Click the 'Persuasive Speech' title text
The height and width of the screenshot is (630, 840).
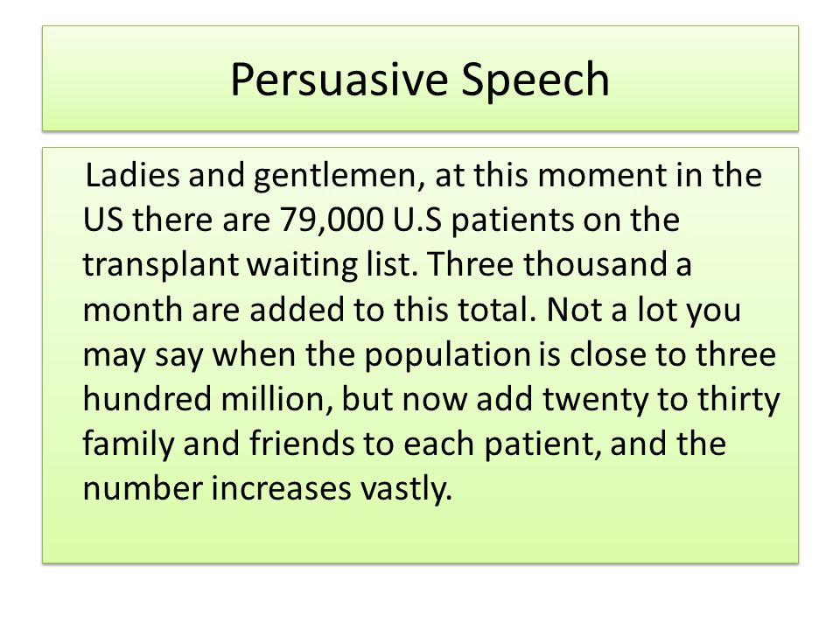[x=420, y=80]
